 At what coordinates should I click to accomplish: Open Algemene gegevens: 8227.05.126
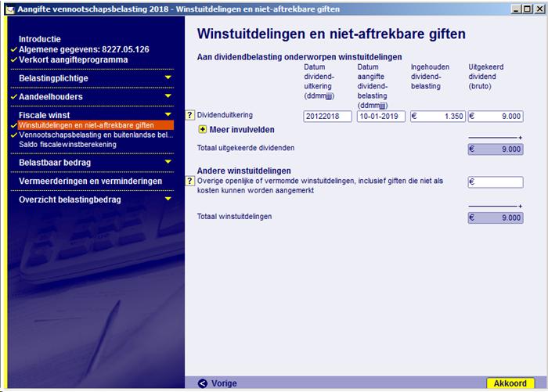pos(84,49)
